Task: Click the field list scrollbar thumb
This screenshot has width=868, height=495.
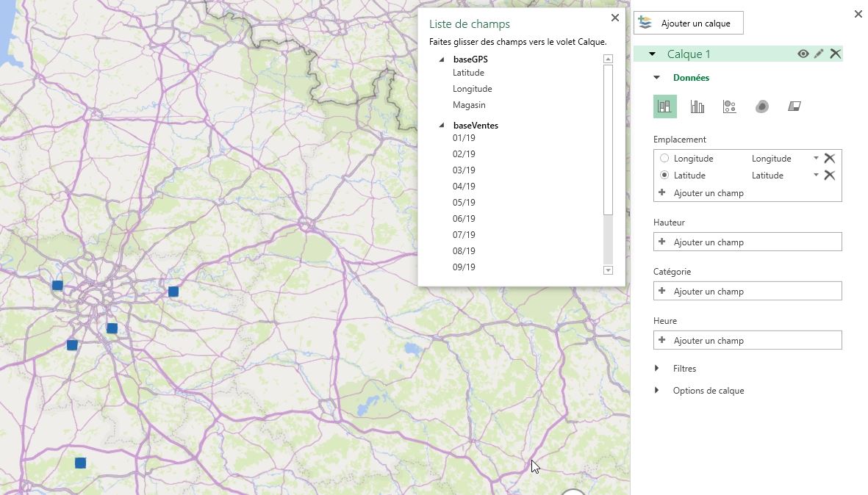Action: pos(608,140)
